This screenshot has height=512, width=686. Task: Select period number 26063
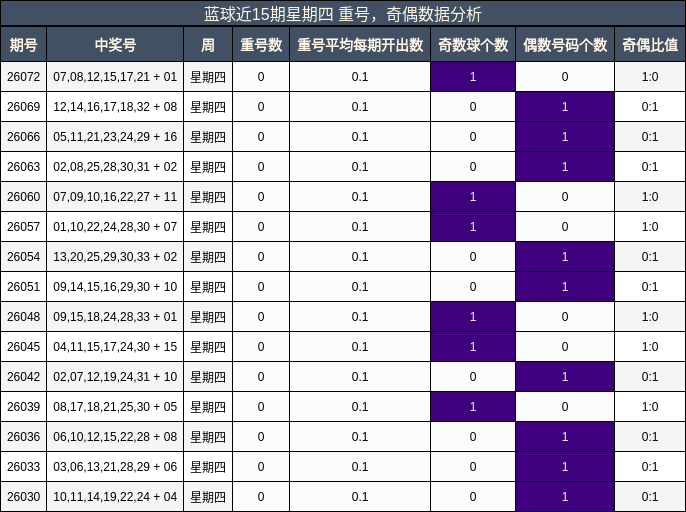[x=23, y=167]
